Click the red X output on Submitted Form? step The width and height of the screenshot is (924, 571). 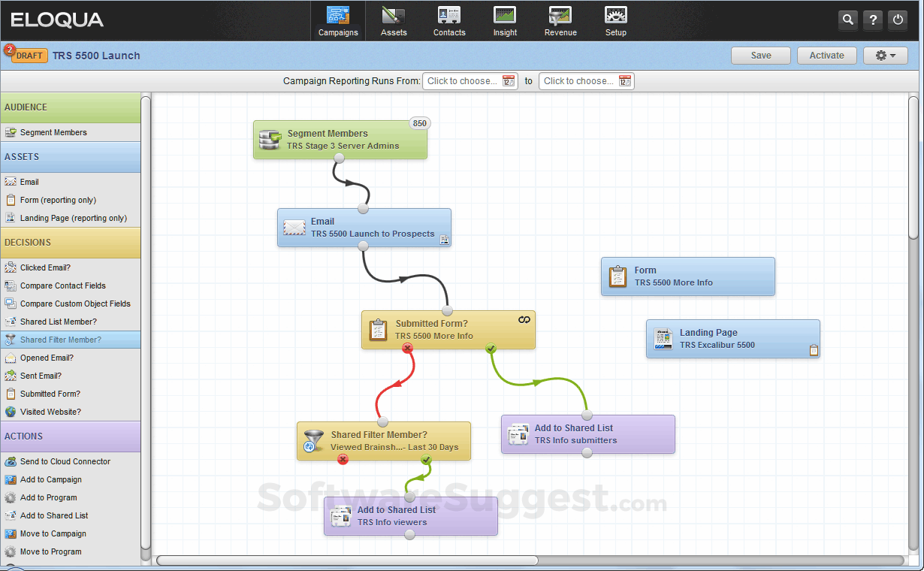407,348
